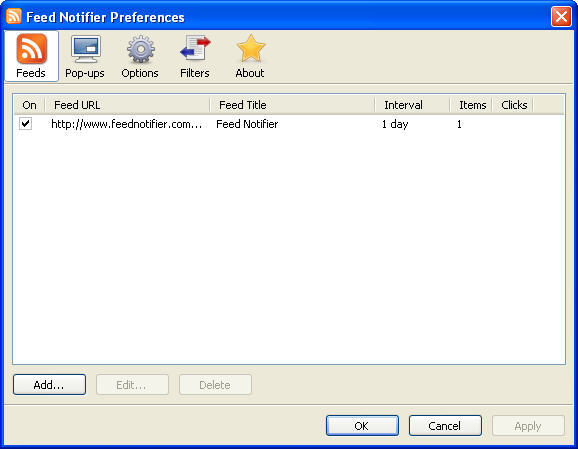The image size is (578, 449).
Task: Select the Feed Notifier title cell
Action: (x=247, y=124)
